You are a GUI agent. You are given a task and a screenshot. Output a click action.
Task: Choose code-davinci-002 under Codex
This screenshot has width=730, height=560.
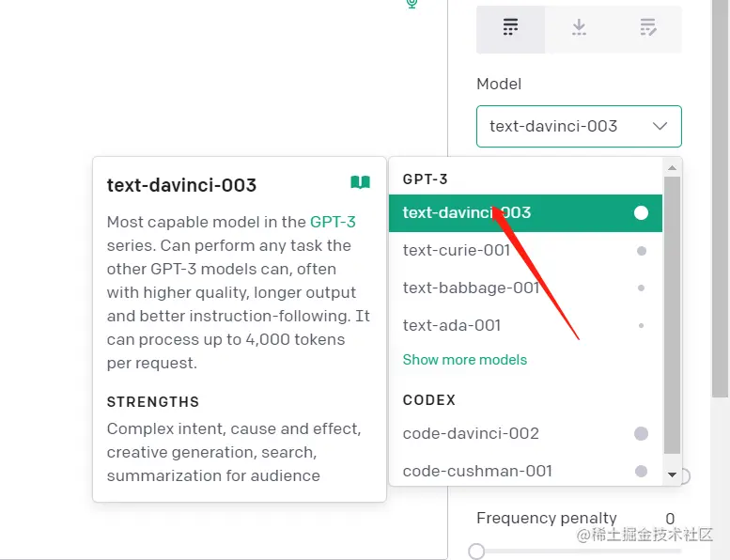click(x=525, y=433)
